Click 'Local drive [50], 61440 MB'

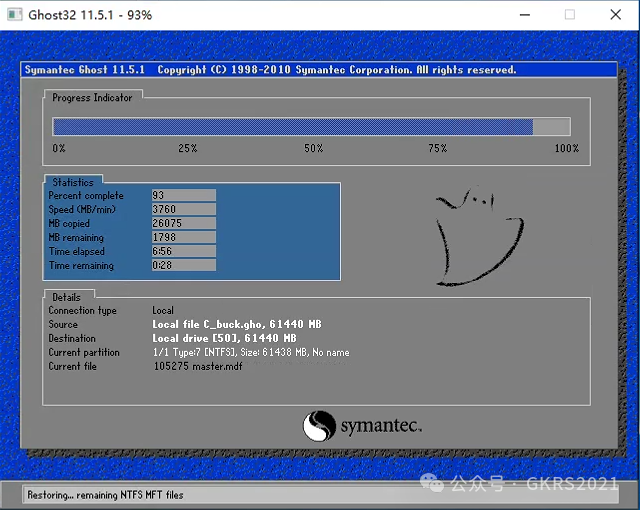(x=224, y=338)
